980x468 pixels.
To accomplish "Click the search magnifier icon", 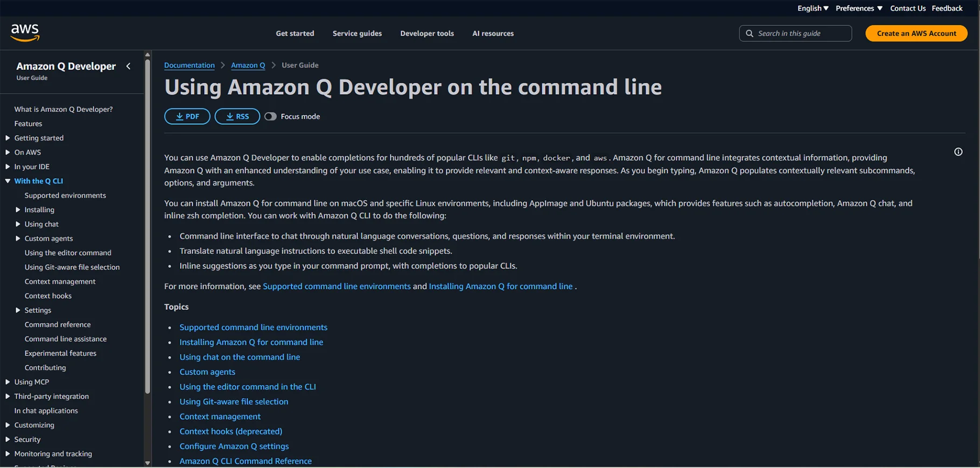I will [749, 33].
